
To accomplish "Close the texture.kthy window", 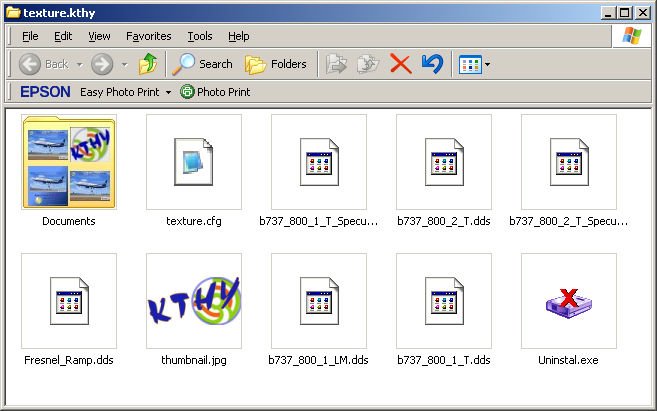I will (x=642, y=13).
